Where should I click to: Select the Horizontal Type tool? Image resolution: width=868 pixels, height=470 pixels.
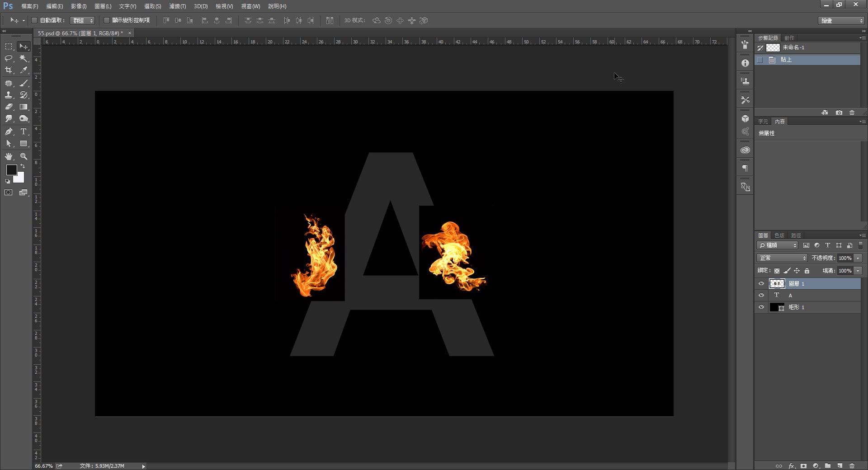point(24,132)
